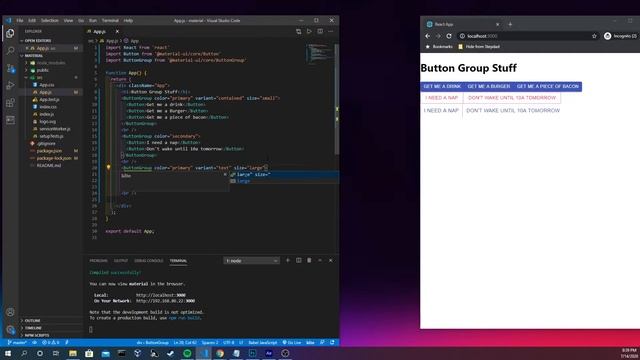640x360 pixels.
Task: Open App.css in the file explorer
Action: click(x=47, y=85)
